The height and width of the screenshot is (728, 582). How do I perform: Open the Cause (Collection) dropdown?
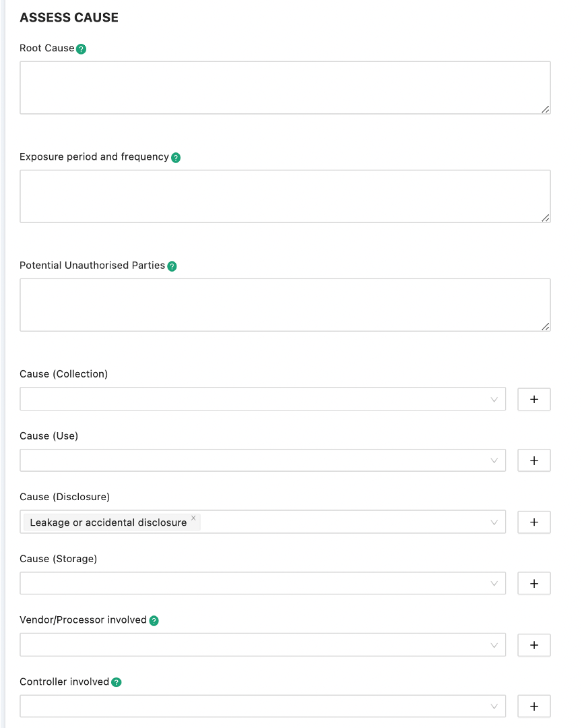click(x=263, y=399)
